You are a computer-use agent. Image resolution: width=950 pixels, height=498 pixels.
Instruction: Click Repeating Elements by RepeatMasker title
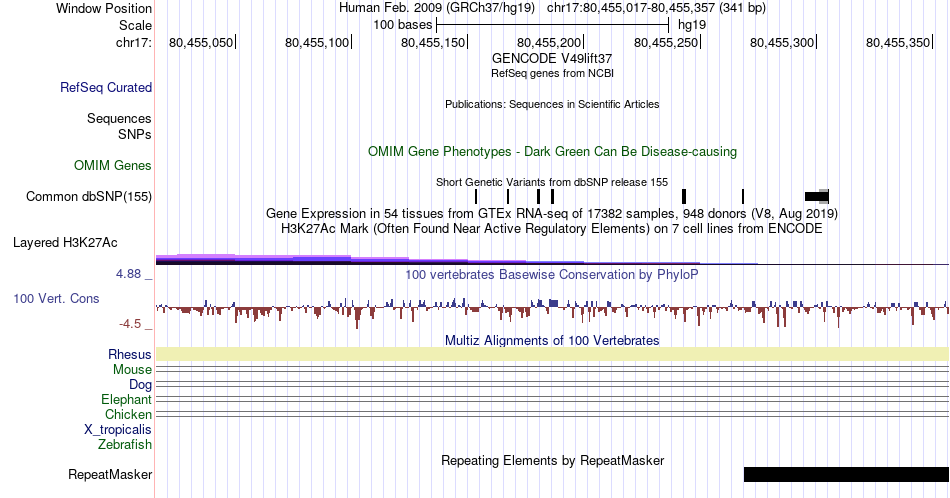(x=552, y=460)
